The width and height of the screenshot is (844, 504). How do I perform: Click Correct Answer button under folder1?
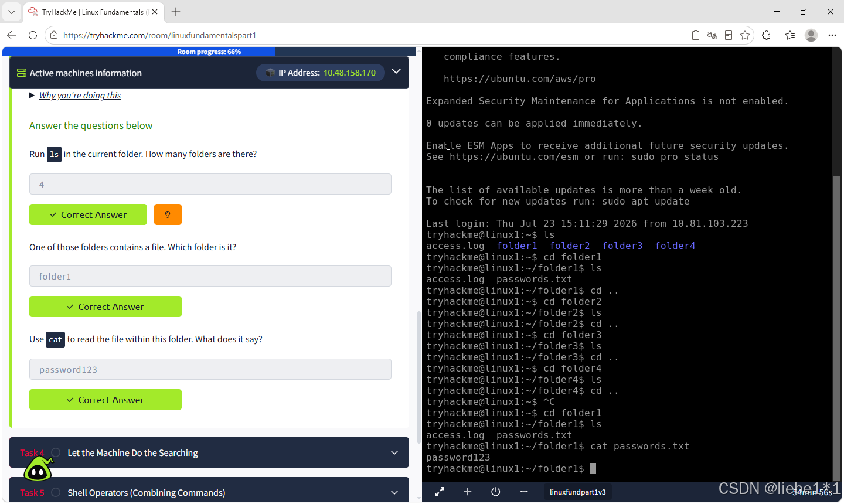[x=105, y=307]
